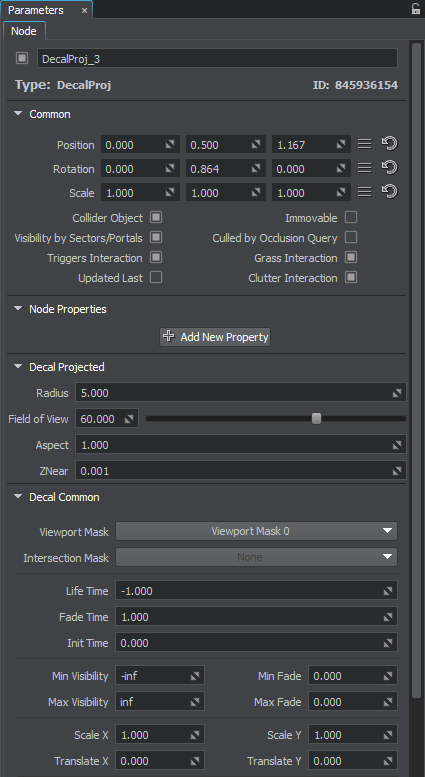Collapse the Common section triangle
The image size is (425, 777).
click(18, 113)
